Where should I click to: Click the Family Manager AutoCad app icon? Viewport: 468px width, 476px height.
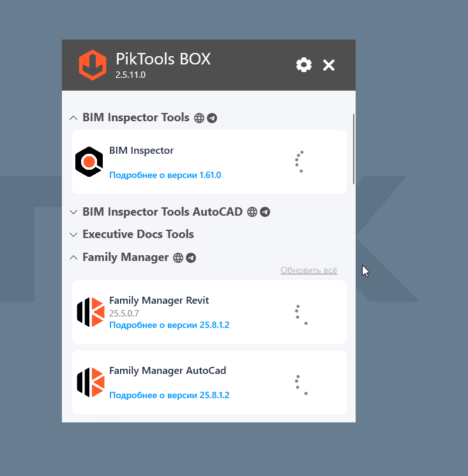(91, 382)
